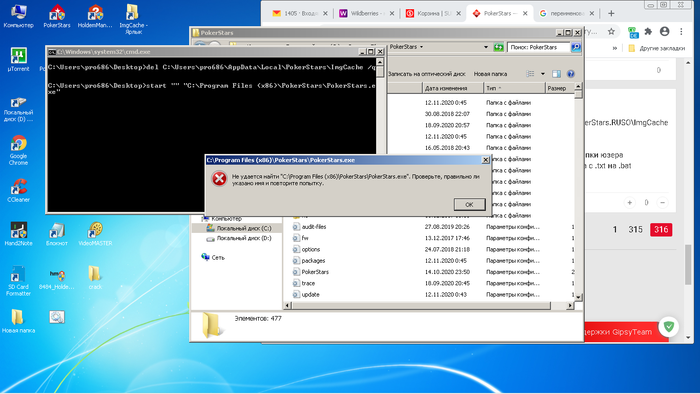
Task: Open the Chrome extensions puzzle icon
Action: 648,31
